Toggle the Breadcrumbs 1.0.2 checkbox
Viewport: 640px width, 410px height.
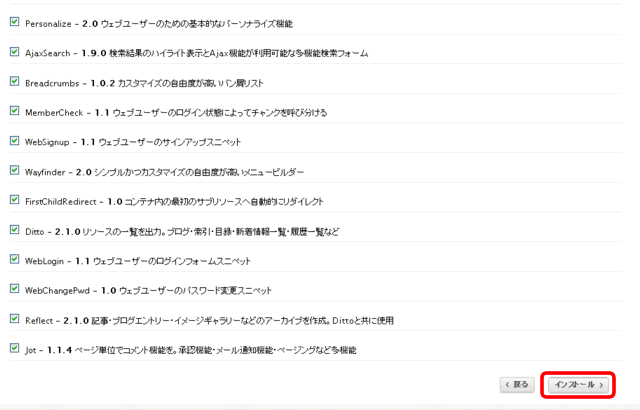[x=14, y=81]
